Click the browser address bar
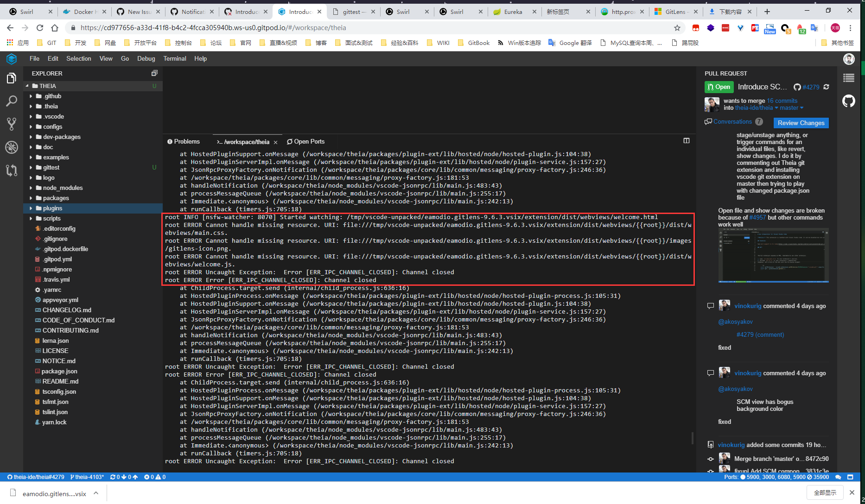This screenshot has width=865, height=504. [x=209, y=28]
